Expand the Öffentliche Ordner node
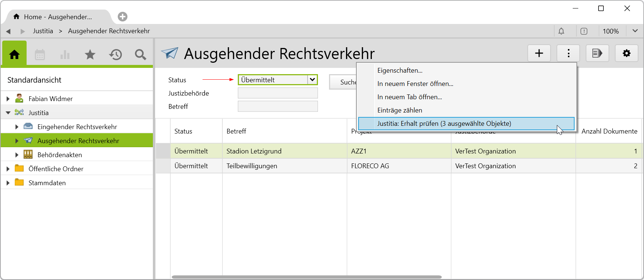The height and width of the screenshot is (280, 644). [8, 169]
